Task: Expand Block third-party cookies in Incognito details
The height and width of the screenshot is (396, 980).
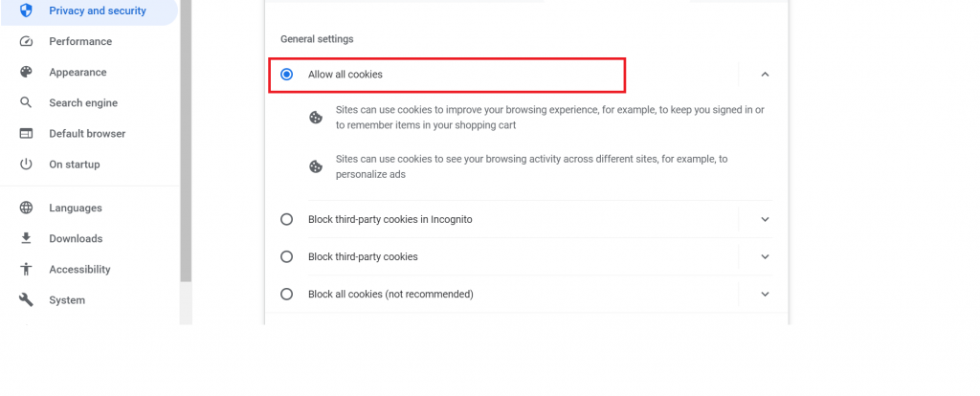Action: point(765,219)
